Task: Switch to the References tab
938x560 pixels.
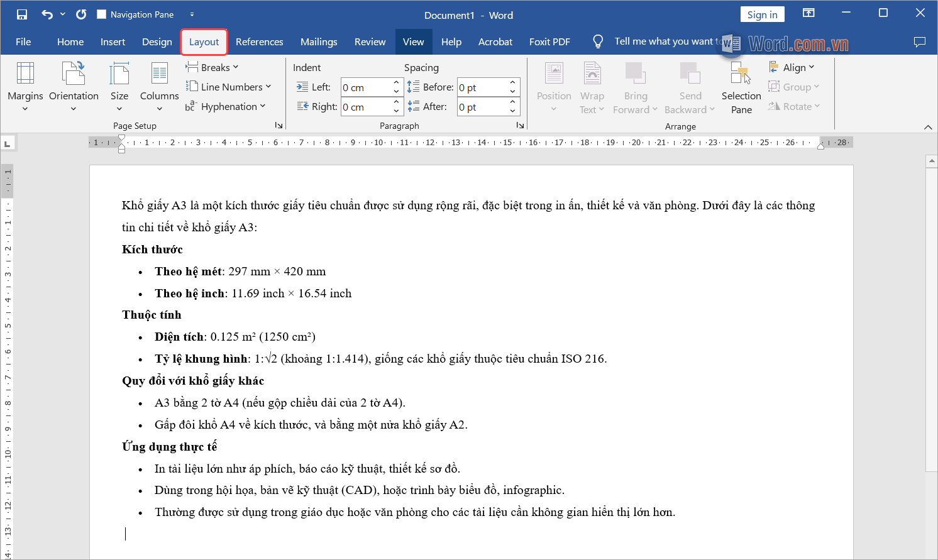Action: click(x=259, y=41)
